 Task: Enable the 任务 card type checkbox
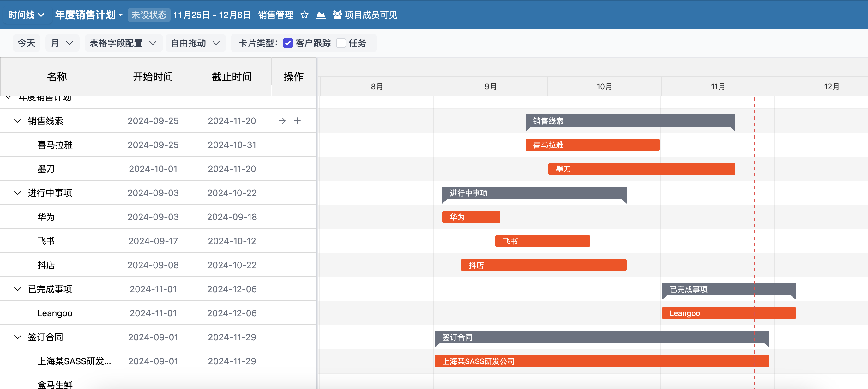point(341,43)
